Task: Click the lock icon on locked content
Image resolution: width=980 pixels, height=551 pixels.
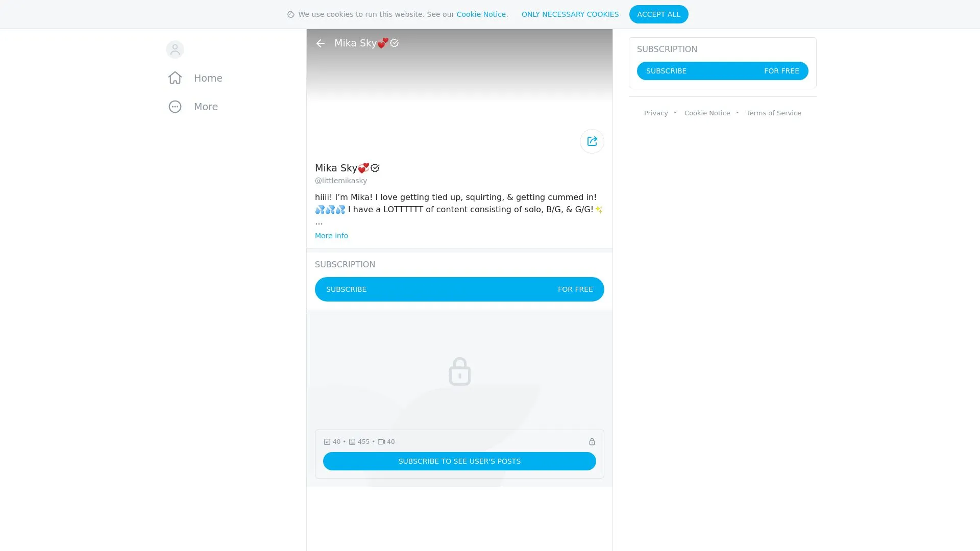Action: [x=460, y=371]
